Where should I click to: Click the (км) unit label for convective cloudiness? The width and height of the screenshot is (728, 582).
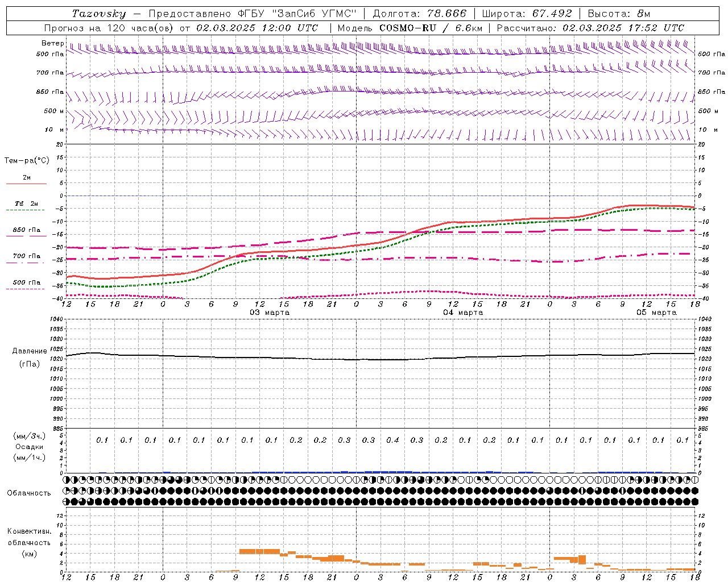[29, 554]
